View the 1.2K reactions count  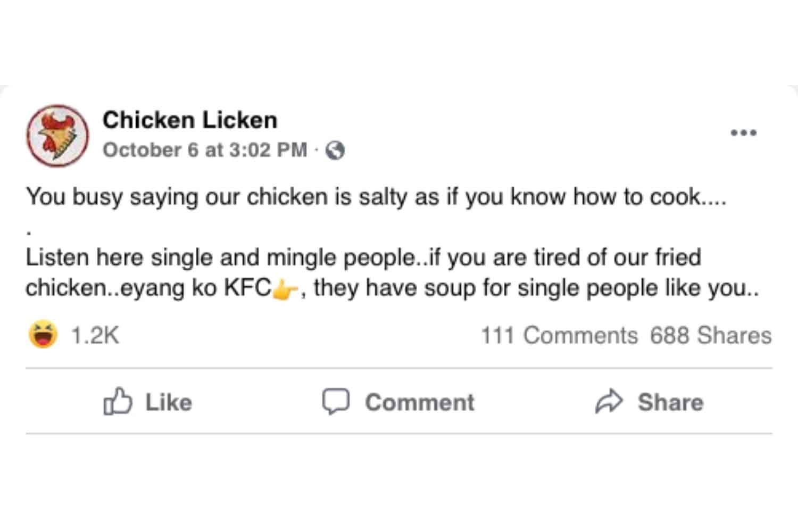tap(95, 336)
